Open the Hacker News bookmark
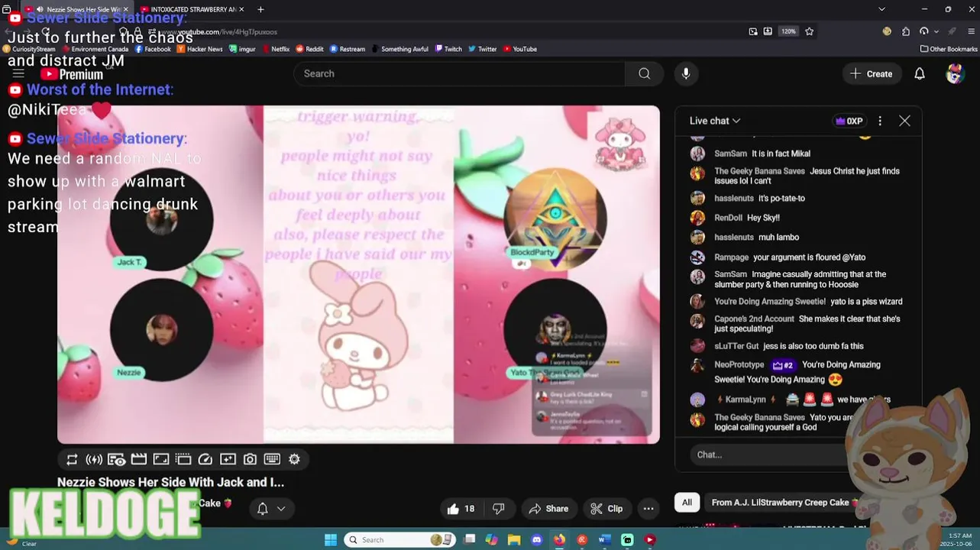 (199, 49)
